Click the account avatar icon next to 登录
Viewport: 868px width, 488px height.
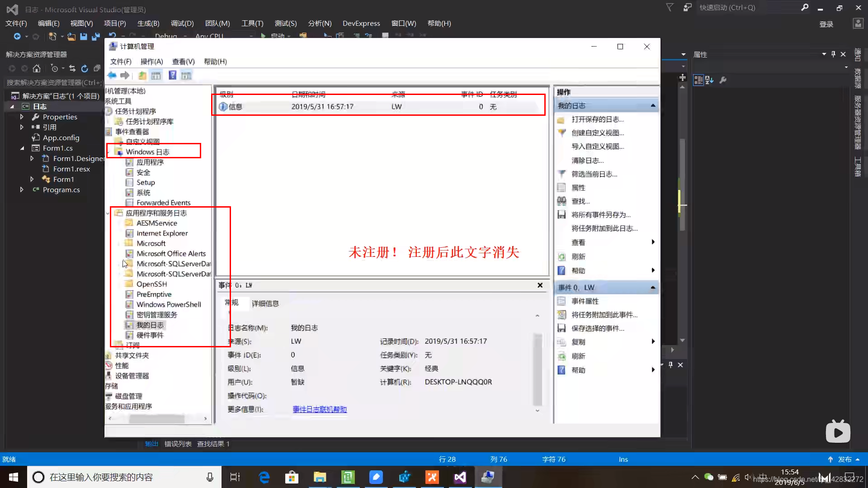(858, 24)
